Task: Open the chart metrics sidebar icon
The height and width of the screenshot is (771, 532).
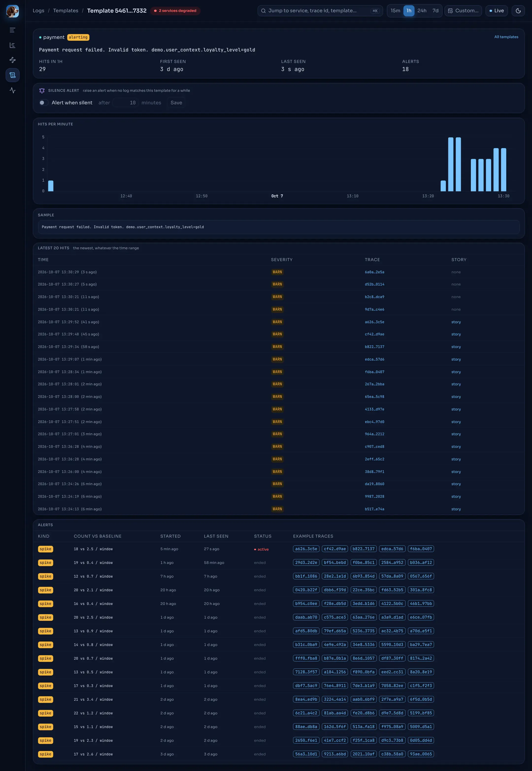Action: tap(12, 45)
